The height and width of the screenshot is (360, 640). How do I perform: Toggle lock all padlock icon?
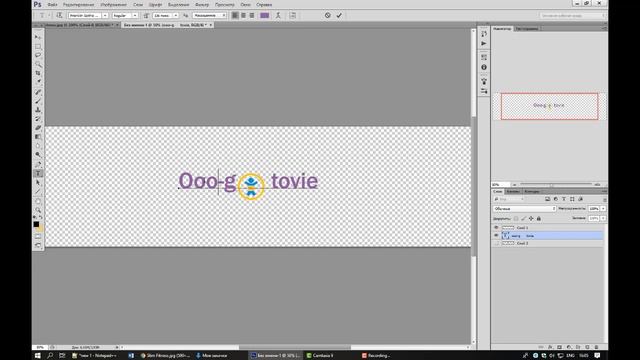pos(539,219)
